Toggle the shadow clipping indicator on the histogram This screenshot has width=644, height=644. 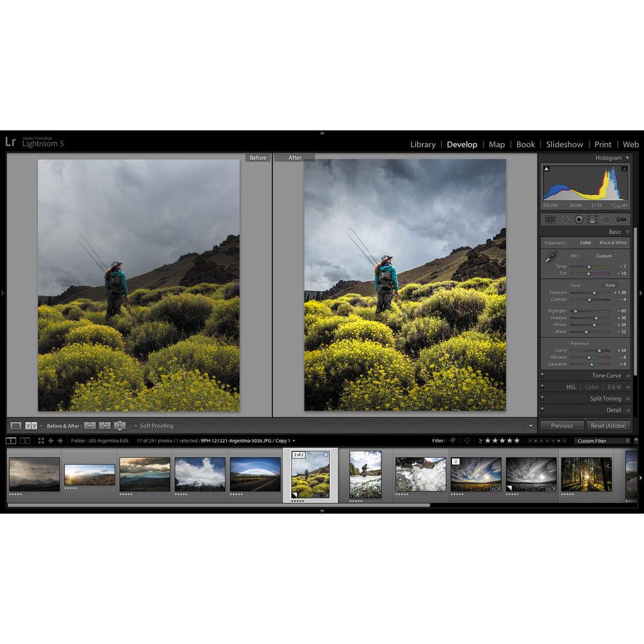tap(547, 167)
